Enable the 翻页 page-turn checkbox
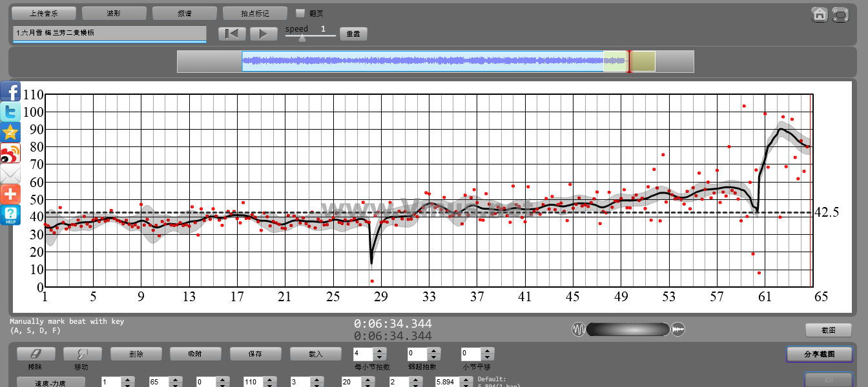 [300, 13]
